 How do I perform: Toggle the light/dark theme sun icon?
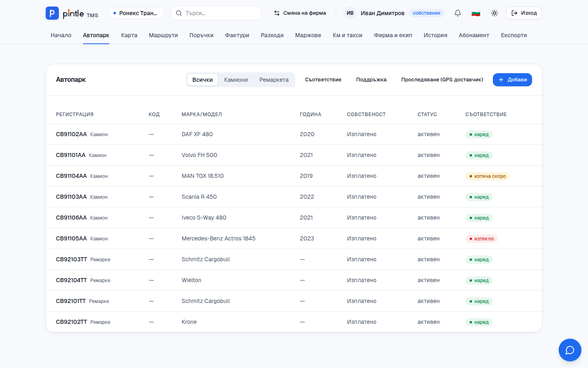494,13
